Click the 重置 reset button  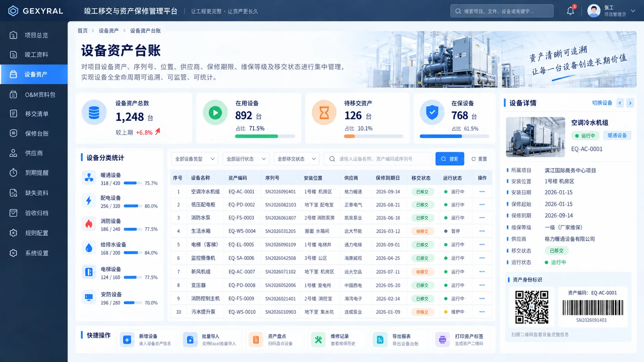pyautogui.click(x=479, y=159)
